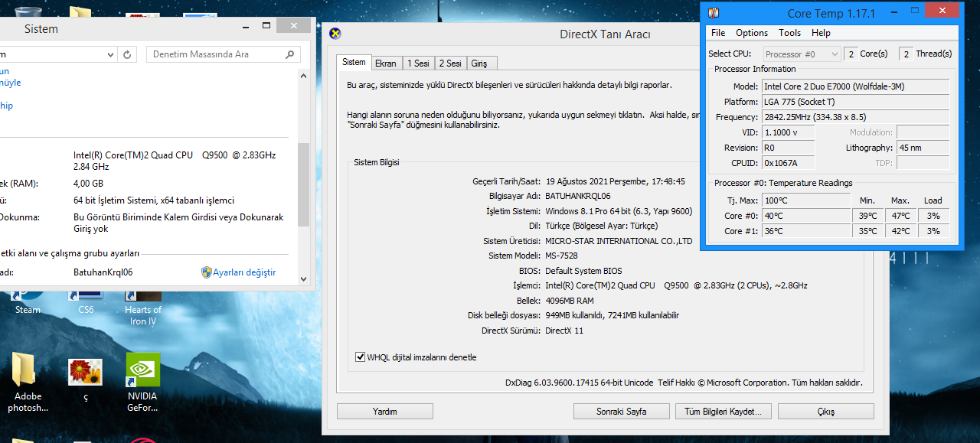Switch to Ekran tab
This screenshot has height=443, width=980.
click(385, 64)
